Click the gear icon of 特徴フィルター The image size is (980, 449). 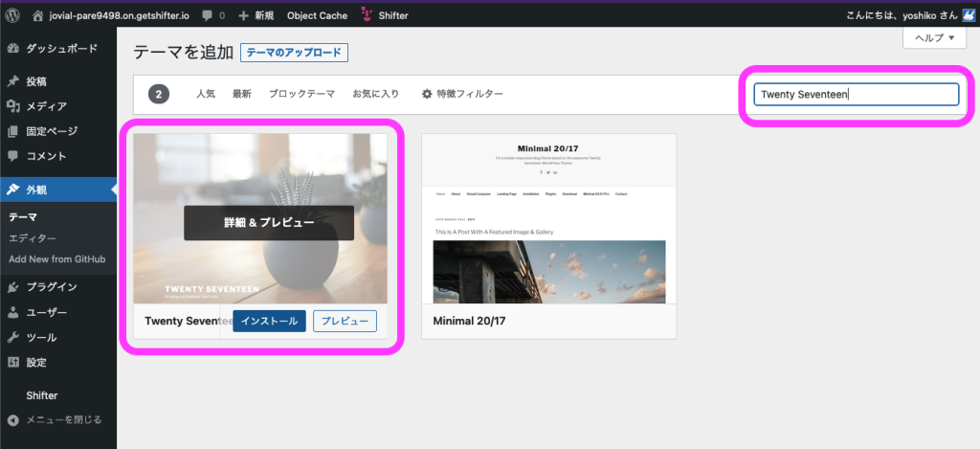point(427,94)
